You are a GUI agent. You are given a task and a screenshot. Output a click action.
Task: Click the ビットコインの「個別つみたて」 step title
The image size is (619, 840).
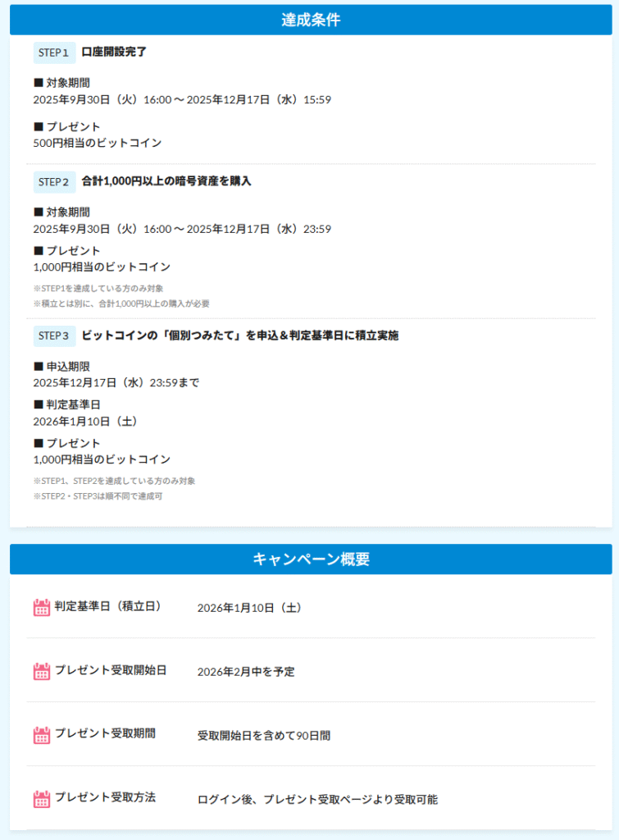(x=239, y=336)
